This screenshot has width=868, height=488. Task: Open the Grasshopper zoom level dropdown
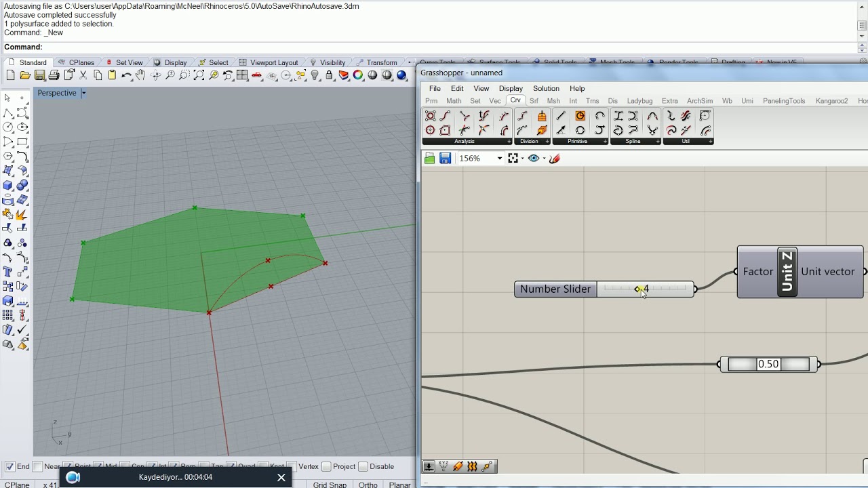pyautogui.click(x=500, y=159)
